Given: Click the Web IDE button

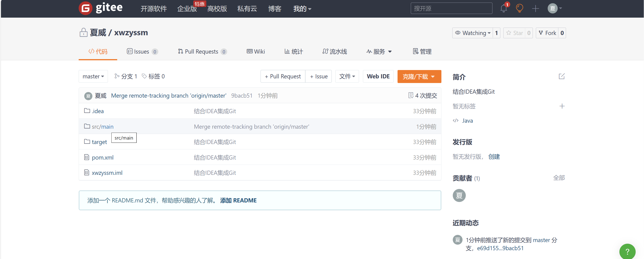Looking at the screenshot, I should click(378, 77).
